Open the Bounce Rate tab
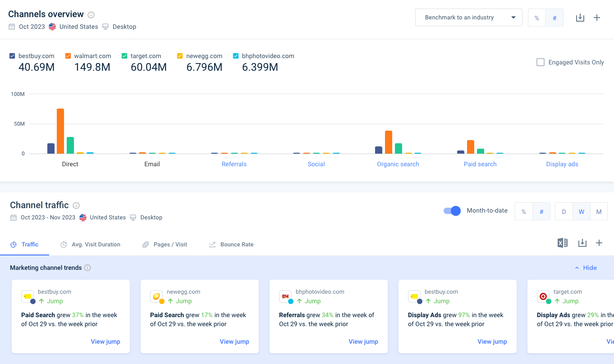The height and width of the screenshot is (364, 614). tap(231, 245)
